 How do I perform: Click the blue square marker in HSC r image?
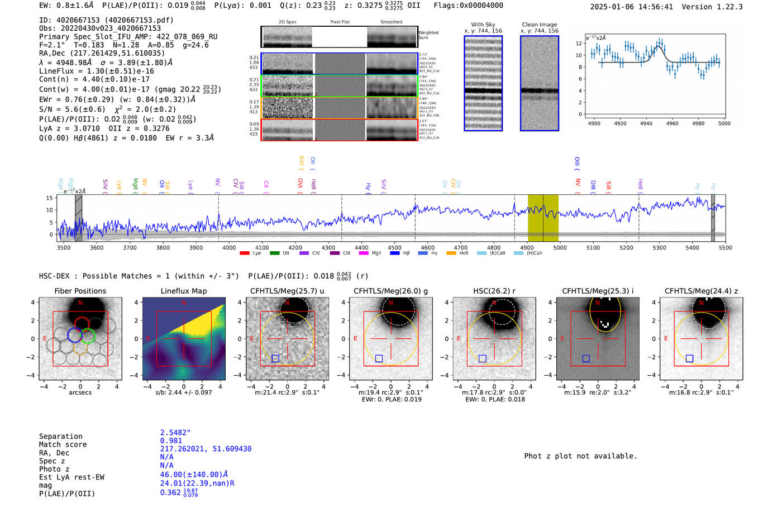[x=483, y=358]
